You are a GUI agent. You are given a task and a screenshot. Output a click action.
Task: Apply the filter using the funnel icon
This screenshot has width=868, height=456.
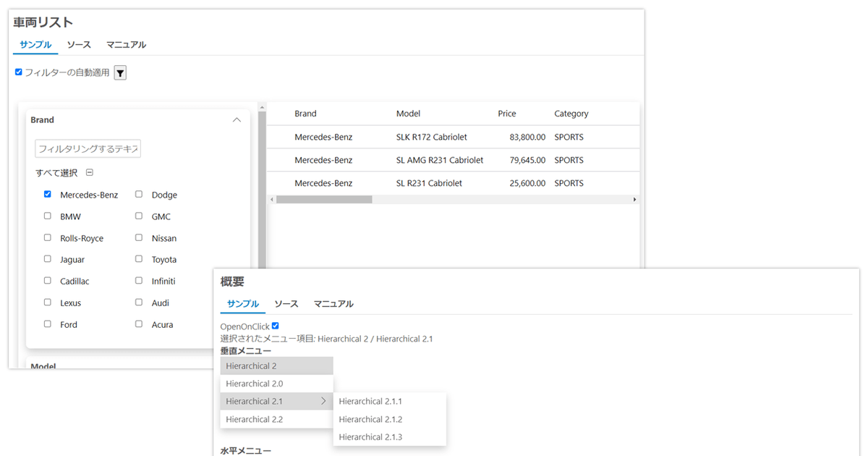[120, 72]
